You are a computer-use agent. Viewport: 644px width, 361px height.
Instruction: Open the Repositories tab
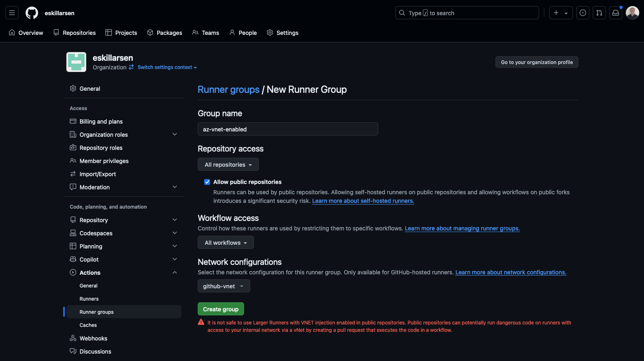75,32
